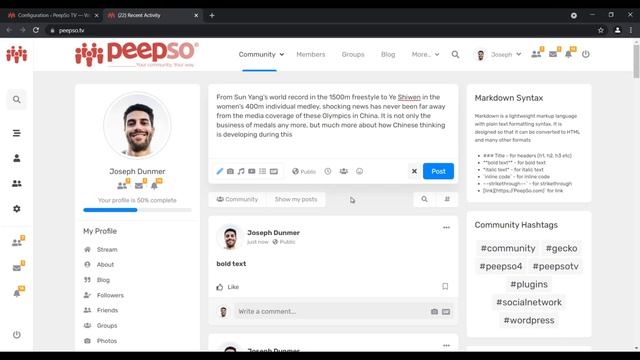Create a poll with the list icon

coord(262,171)
